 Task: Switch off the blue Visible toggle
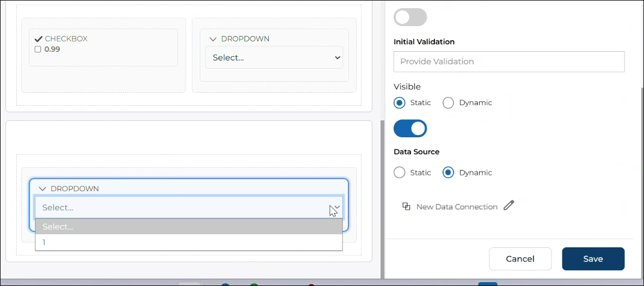(x=410, y=128)
